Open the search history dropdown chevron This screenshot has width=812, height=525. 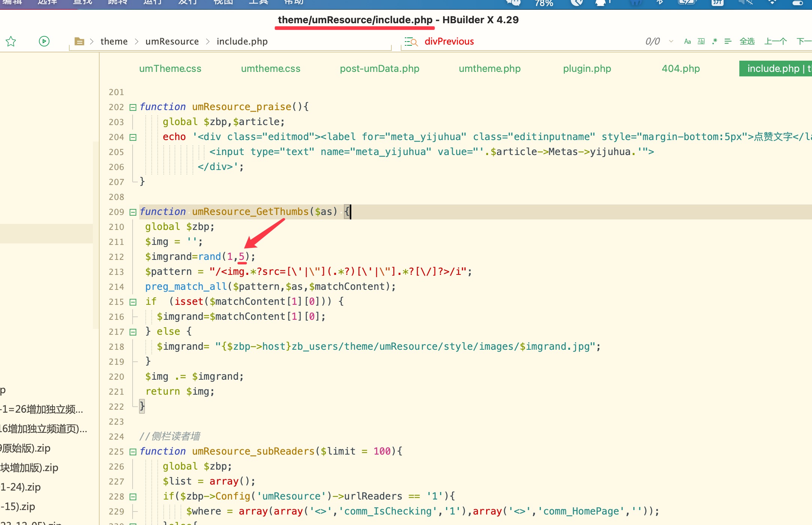point(671,42)
